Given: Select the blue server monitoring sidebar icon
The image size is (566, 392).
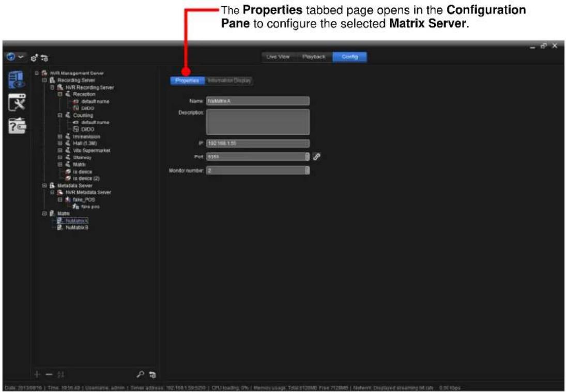Looking at the screenshot, I should click(x=17, y=80).
